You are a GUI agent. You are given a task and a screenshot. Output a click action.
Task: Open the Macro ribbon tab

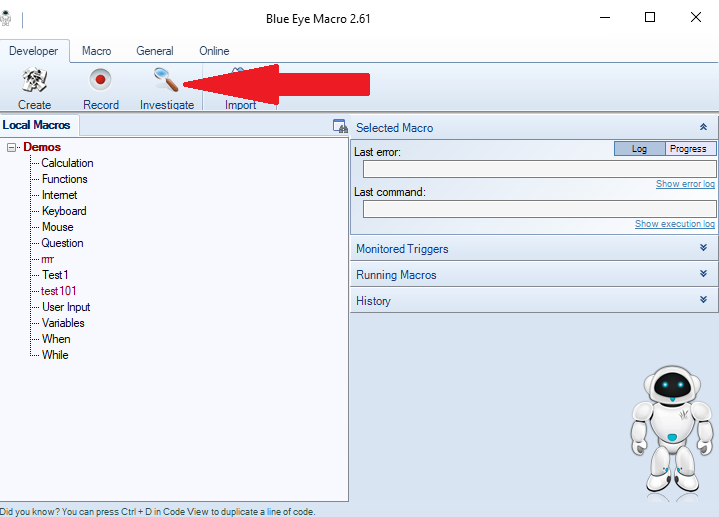[96, 51]
